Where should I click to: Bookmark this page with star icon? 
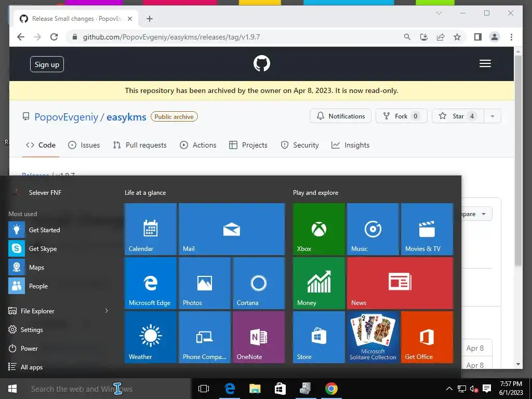pos(457,37)
